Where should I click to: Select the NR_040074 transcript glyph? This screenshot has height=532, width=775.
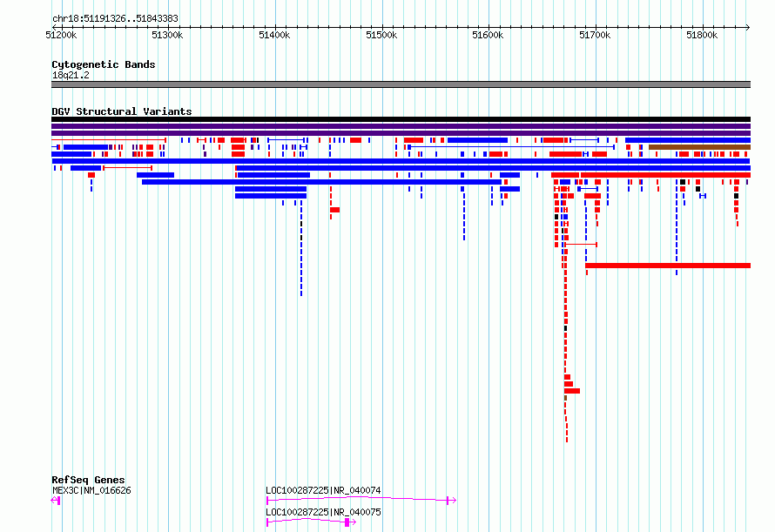point(361,501)
